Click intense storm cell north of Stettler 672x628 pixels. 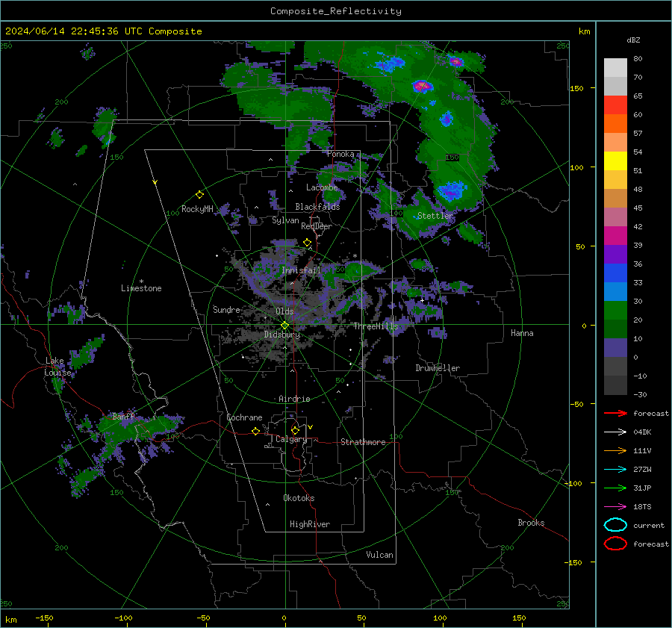coord(450,190)
